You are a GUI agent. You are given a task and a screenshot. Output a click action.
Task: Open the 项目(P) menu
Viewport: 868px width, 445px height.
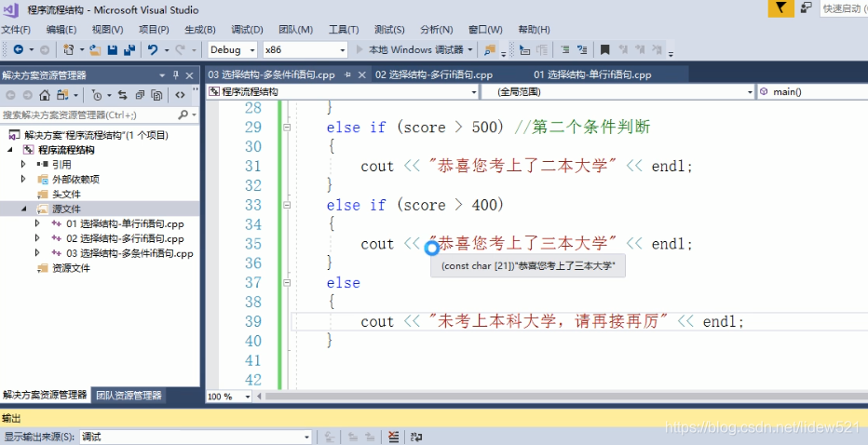pyautogui.click(x=154, y=30)
